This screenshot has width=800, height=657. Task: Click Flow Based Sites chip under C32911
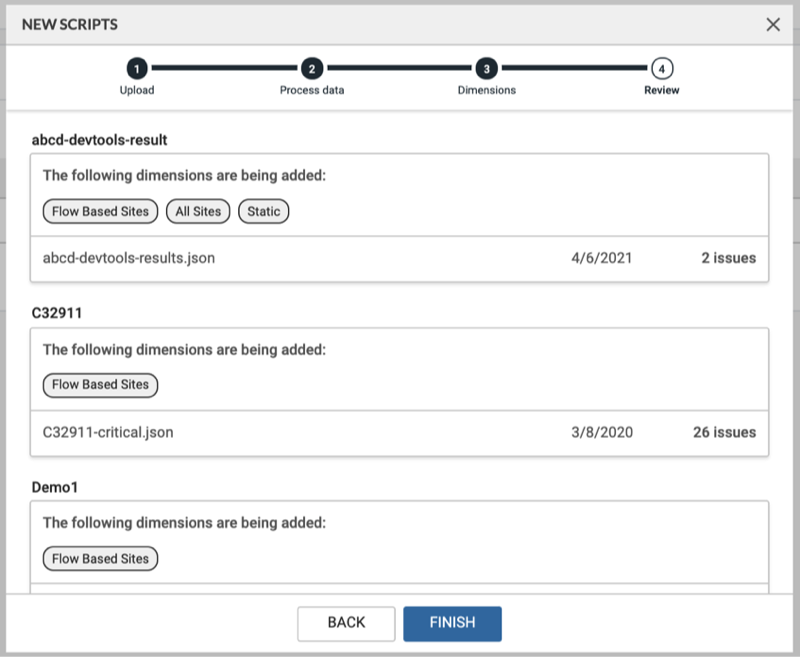pos(100,385)
